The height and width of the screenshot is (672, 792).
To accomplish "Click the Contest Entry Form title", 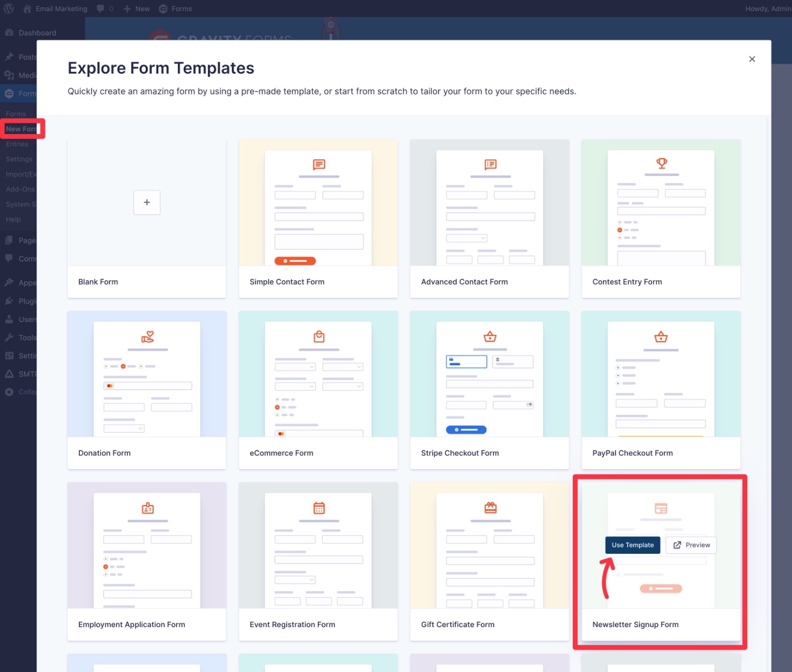I will pos(627,282).
